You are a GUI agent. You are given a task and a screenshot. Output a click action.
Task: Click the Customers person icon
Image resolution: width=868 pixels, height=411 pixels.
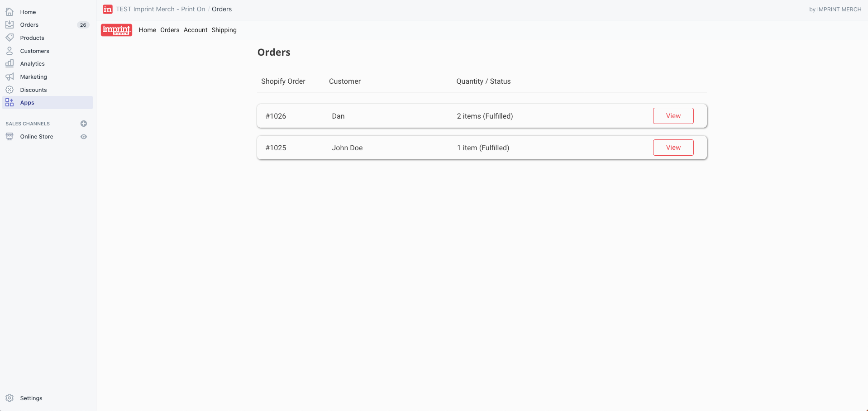point(10,51)
